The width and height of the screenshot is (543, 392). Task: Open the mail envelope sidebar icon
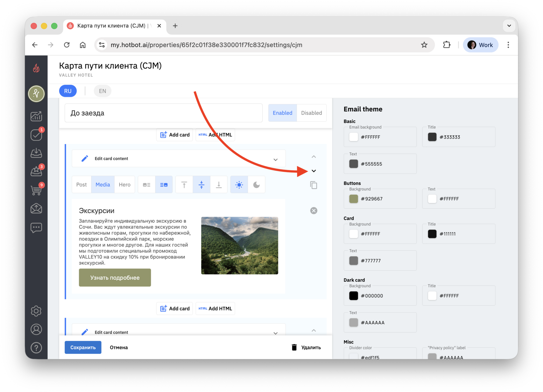click(x=36, y=209)
